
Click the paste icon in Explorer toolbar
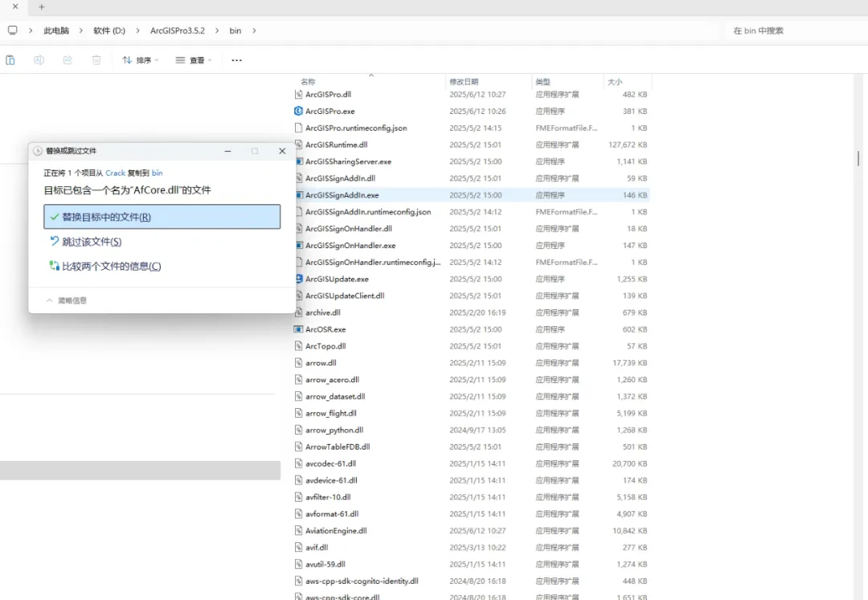[x=10, y=59]
